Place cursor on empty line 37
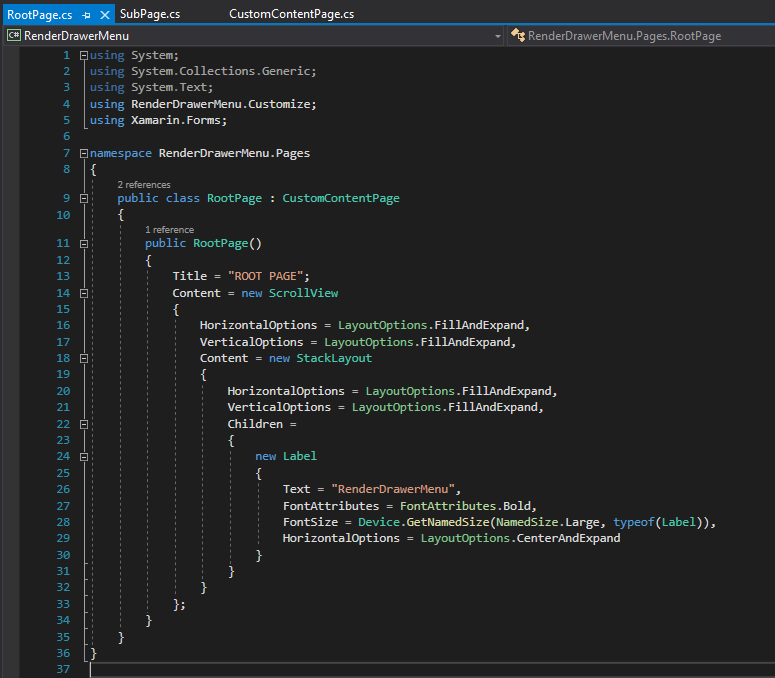 pyautogui.click(x=430, y=670)
